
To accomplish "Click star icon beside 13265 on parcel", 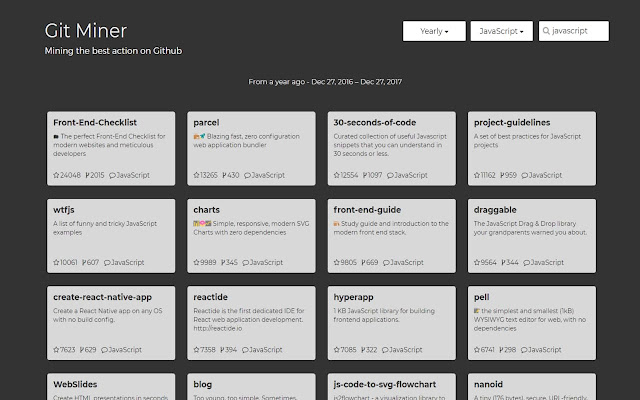I will coord(196,175).
